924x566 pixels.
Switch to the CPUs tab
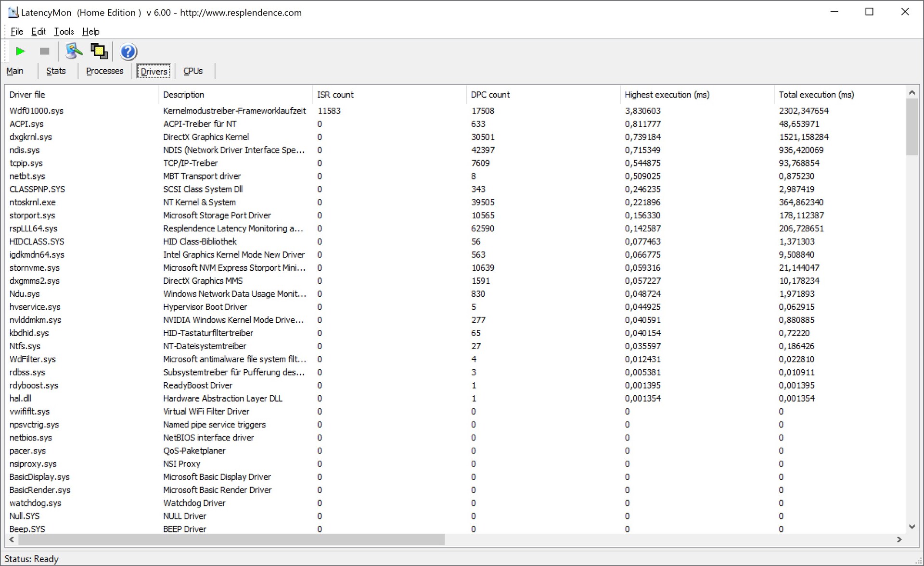coord(193,71)
